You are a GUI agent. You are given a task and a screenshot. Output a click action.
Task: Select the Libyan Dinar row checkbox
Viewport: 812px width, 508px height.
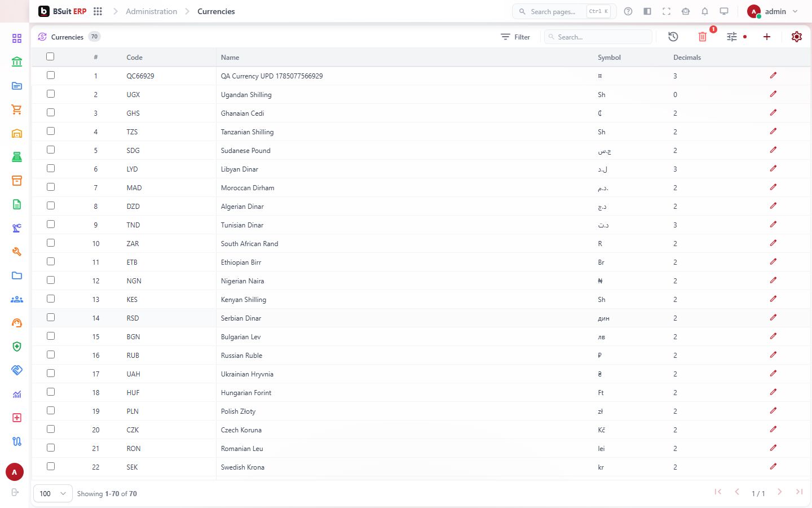[51, 169]
